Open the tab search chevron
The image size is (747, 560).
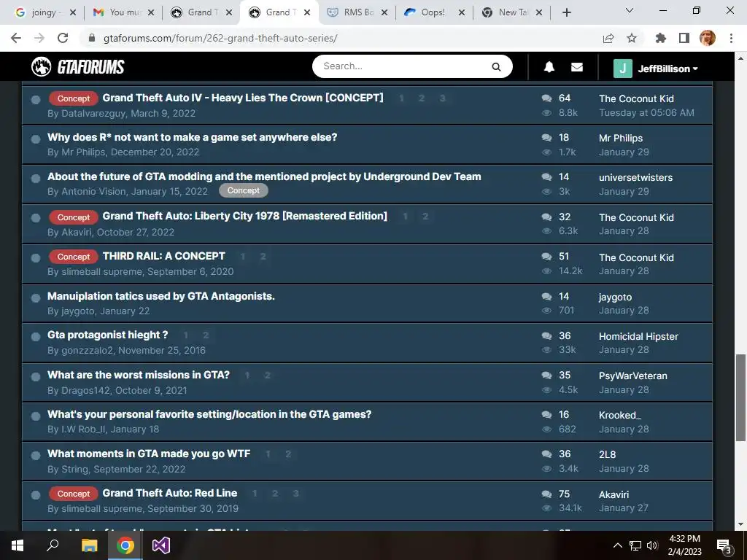[x=630, y=10]
